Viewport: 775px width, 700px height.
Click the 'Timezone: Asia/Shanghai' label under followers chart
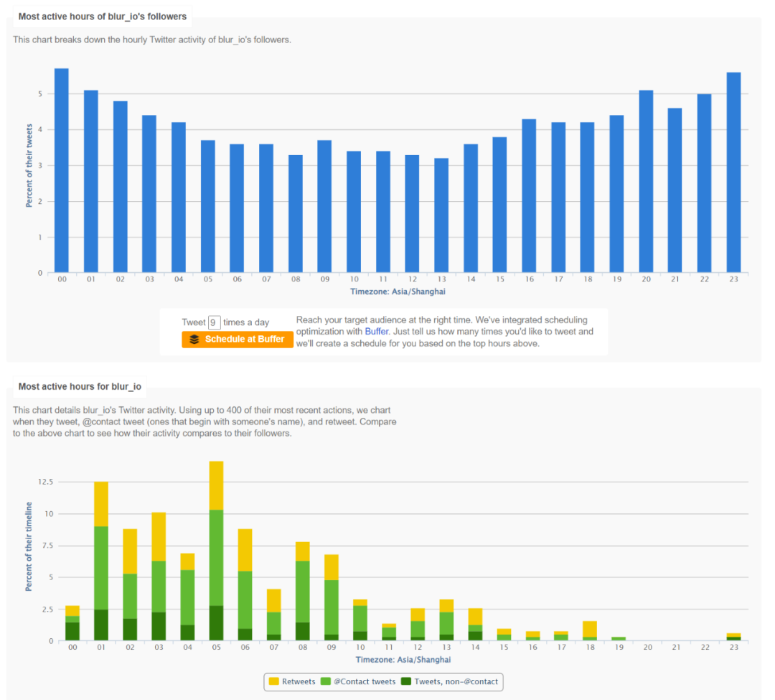pyautogui.click(x=398, y=291)
